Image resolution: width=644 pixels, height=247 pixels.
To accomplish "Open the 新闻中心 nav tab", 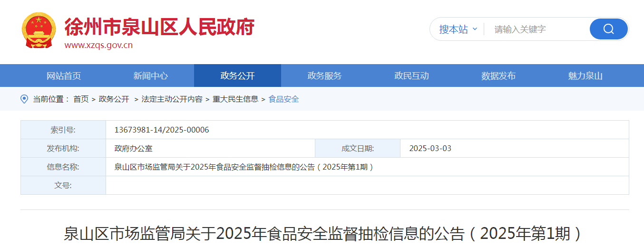I will point(151,76).
